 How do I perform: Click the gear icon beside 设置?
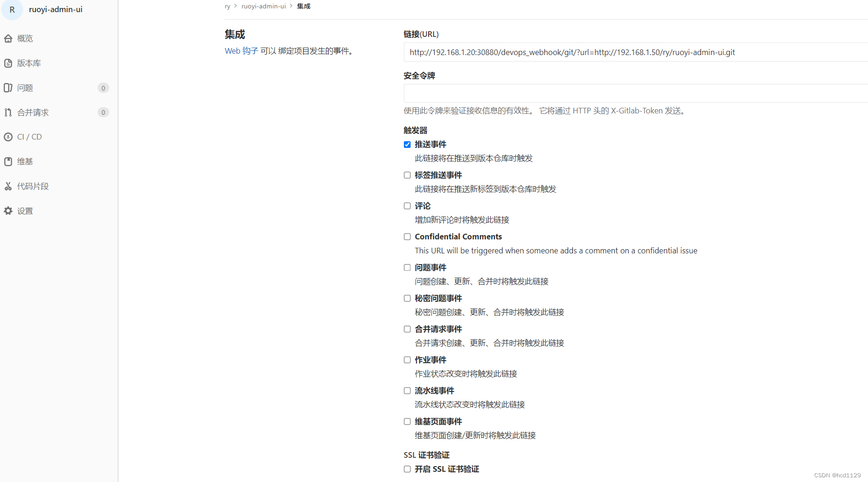tap(8, 211)
